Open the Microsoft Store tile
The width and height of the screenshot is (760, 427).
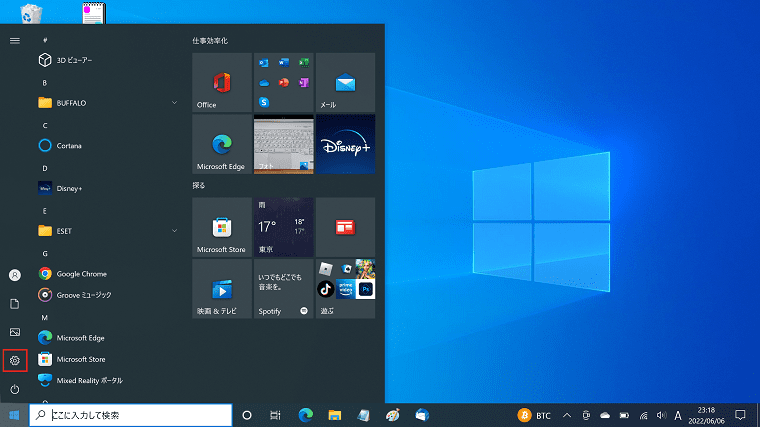[222, 227]
